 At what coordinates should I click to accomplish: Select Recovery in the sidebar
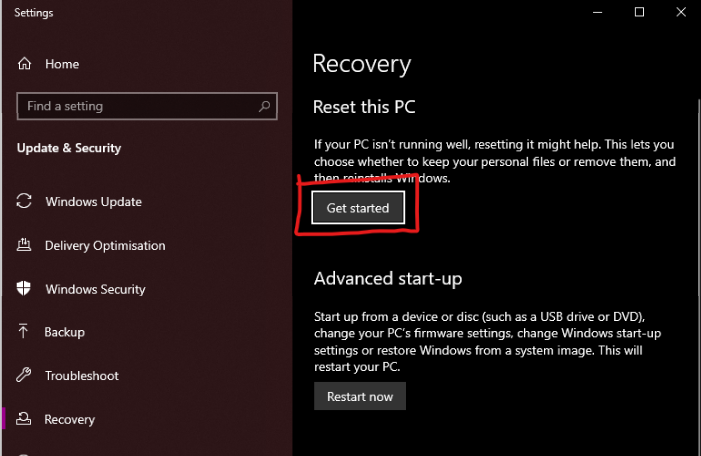70,419
